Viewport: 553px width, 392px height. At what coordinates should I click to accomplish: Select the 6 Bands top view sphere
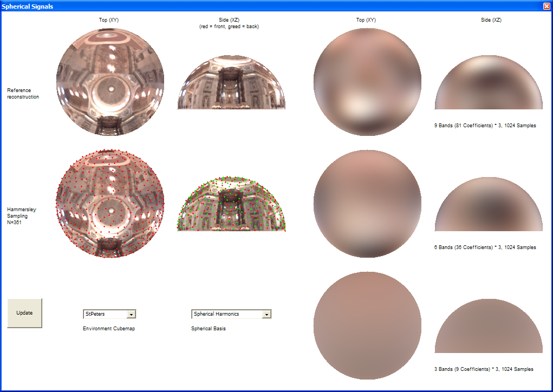click(367, 204)
